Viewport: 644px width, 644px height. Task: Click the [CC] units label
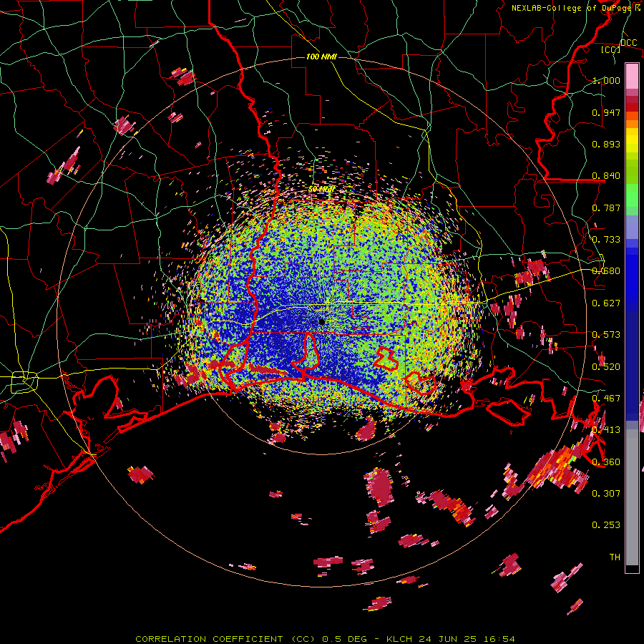(611, 49)
